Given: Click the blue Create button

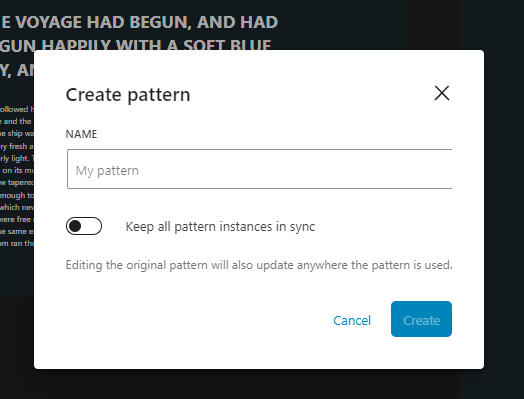Looking at the screenshot, I should pyautogui.click(x=421, y=319).
